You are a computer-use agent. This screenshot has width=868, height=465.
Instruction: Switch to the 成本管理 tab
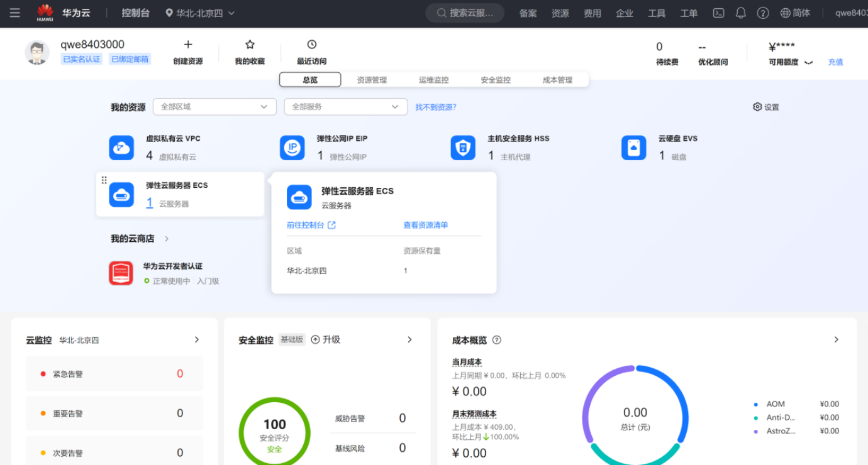pos(557,80)
